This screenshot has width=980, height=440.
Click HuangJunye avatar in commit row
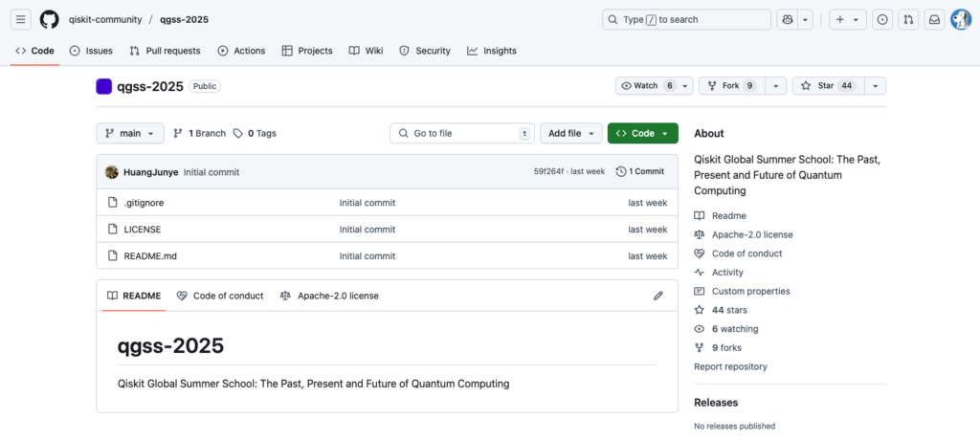(112, 172)
